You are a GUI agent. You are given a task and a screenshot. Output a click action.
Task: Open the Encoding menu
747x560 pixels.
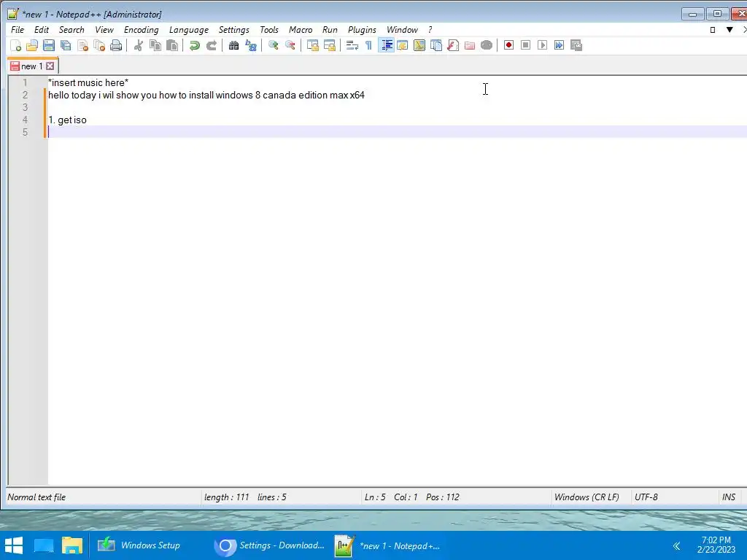pos(141,29)
